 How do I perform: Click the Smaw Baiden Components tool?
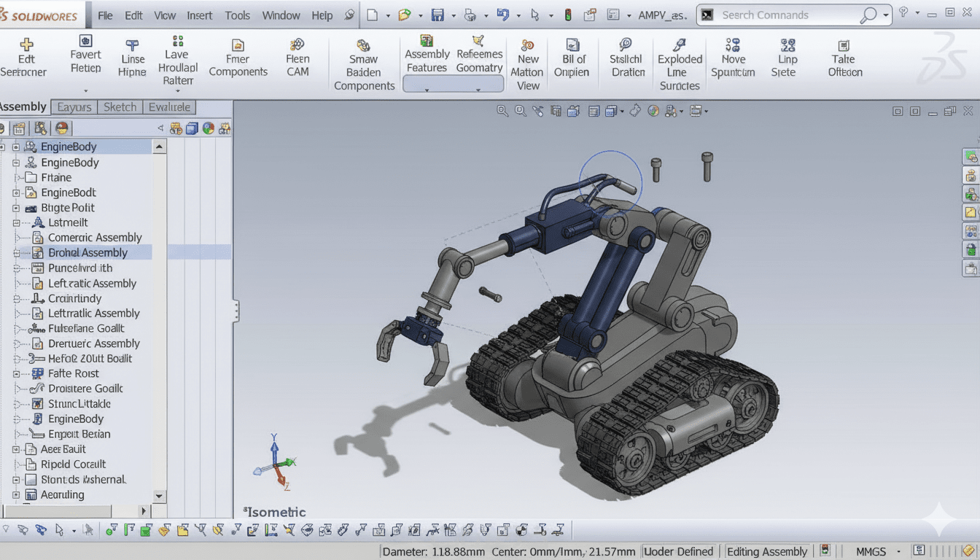point(363,64)
